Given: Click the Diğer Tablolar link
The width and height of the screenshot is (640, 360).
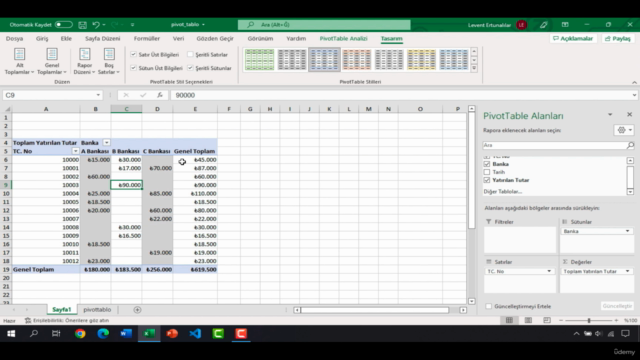Looking at the screenshot, I should (x=502, y=191).
